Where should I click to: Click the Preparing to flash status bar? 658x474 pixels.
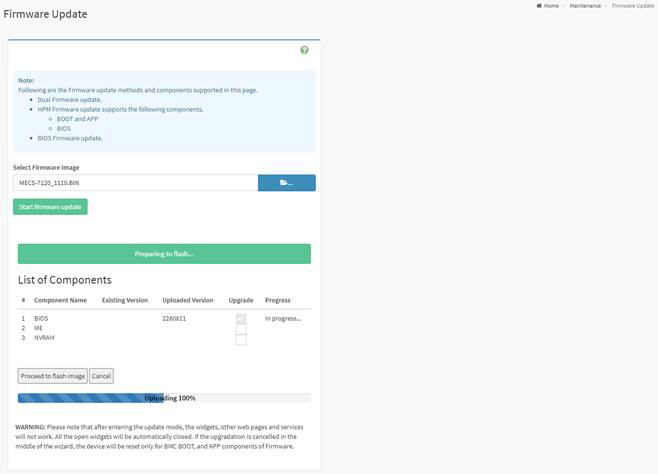point(164,254)
